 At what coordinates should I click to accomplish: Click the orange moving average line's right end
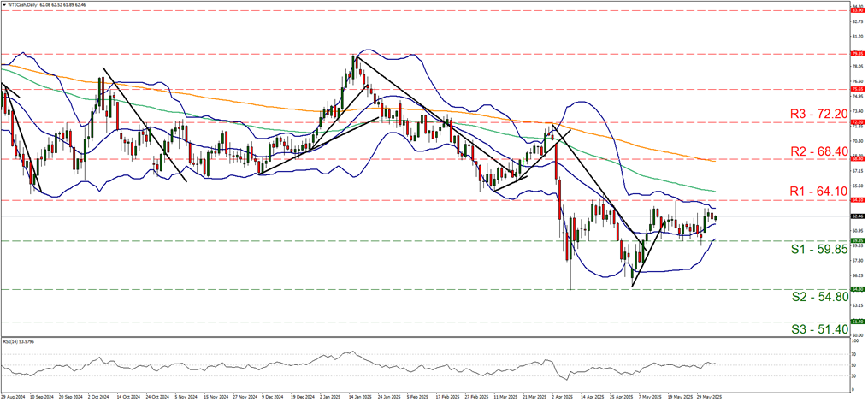coord(714,161)
